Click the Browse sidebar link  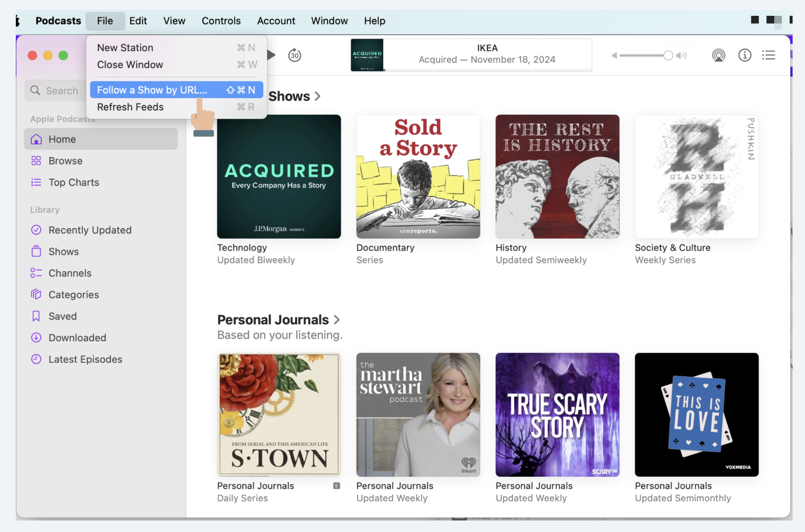click(65, 161)
